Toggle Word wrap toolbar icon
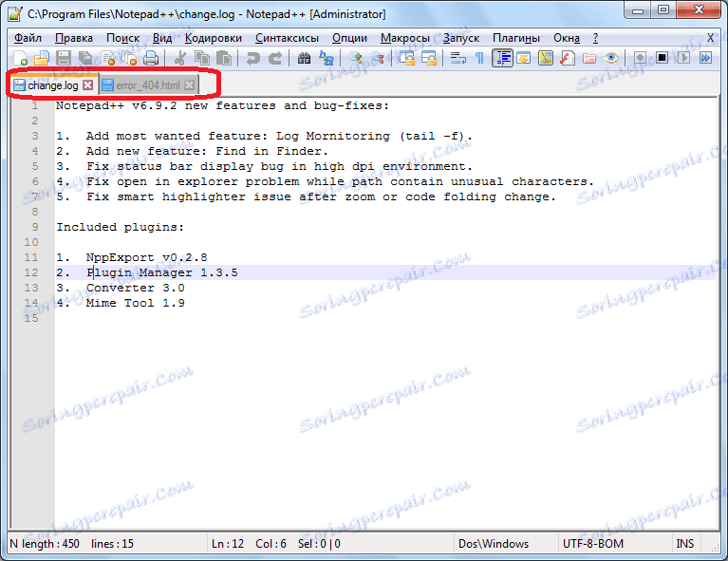Screen dimensions: 728x561 click(x=458, y=59)
